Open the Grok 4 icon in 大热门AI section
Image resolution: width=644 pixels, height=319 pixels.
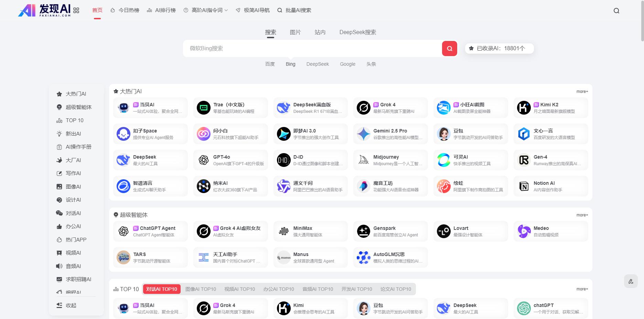pos(364,108)
